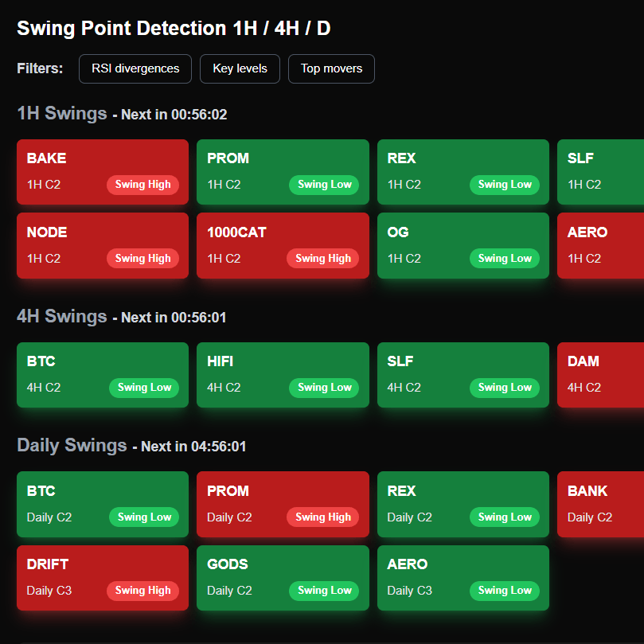The height and width of the screenshot is (644, 644).
Task: Click Swing Low badge on BTC Daily
Action: click(144, 517)
